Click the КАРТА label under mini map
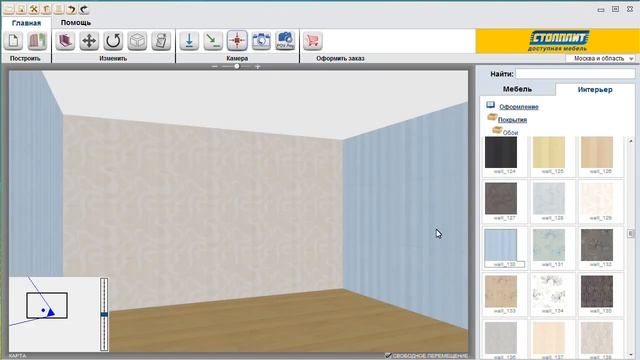 18,356
